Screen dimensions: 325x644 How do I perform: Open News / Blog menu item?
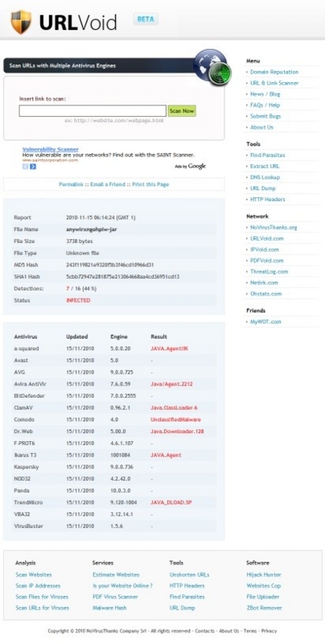click(265, 94)
